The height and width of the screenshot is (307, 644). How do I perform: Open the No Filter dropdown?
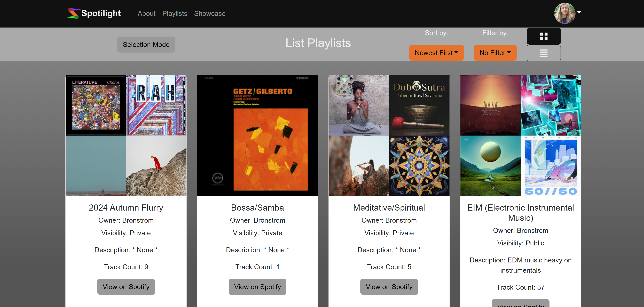tap(495, 53)
